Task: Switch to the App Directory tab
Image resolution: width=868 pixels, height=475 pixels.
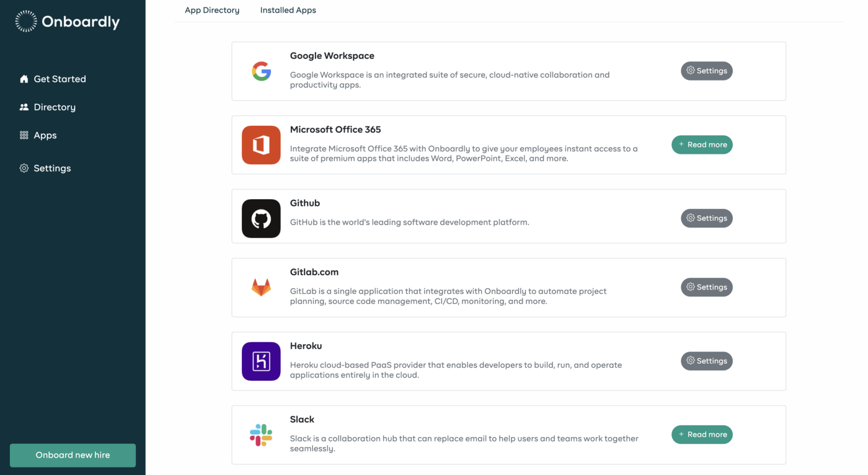Action: 212,10
